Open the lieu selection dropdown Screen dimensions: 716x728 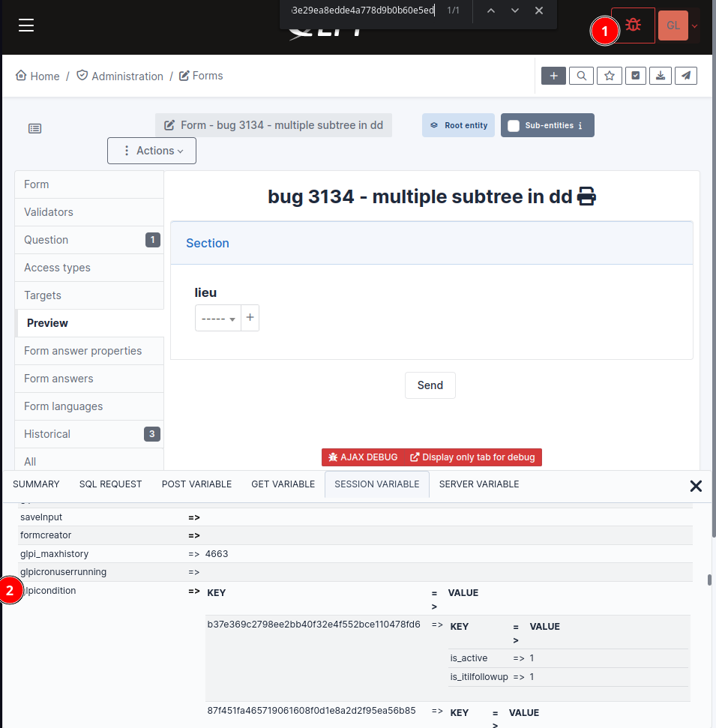pyautogui.click(x=217, y=318)
